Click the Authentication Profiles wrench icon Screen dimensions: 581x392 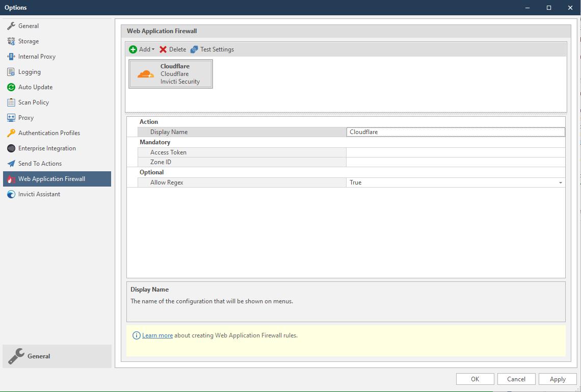pyautogui.click(x=10, y=133)
